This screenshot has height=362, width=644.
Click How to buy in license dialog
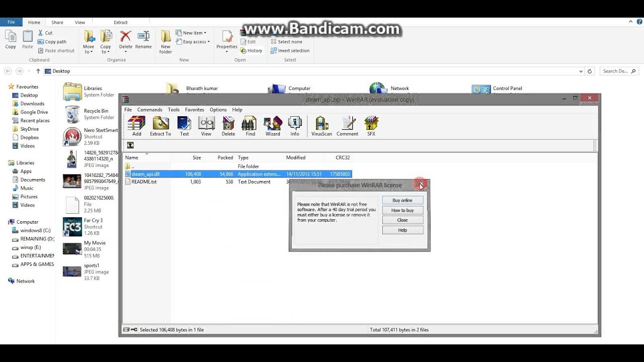pyautogui.click(x=403, y=210)
